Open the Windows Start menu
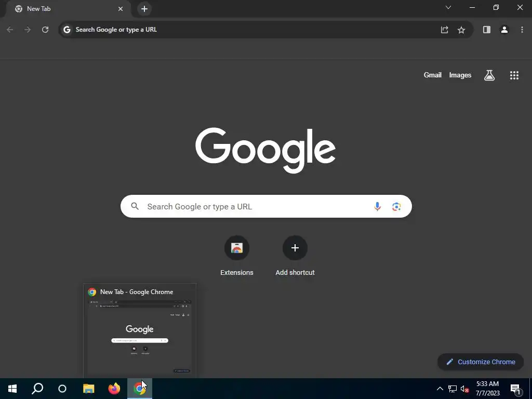The image size is (532, 399). (12, 389)
